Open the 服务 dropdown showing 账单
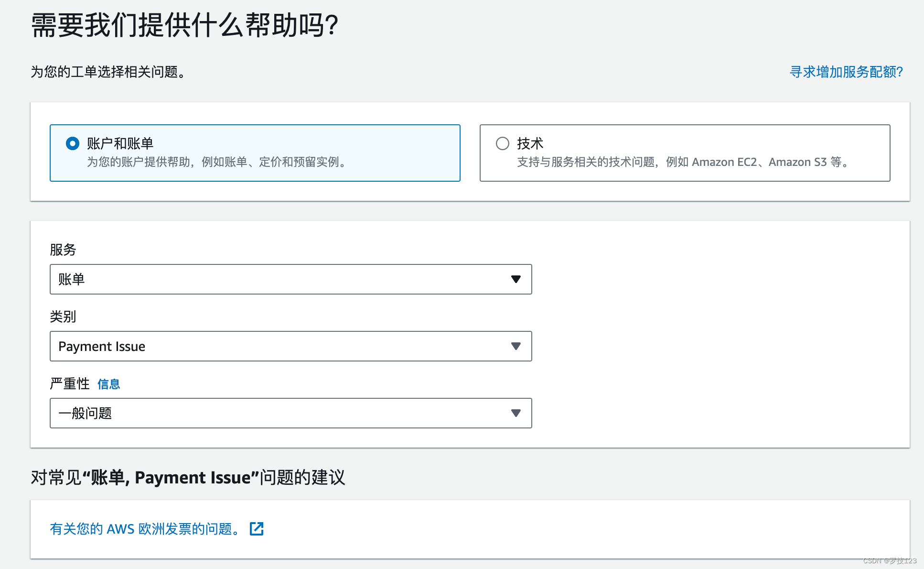This screenshot has width=924, height=569. click(x=290, y=279)
